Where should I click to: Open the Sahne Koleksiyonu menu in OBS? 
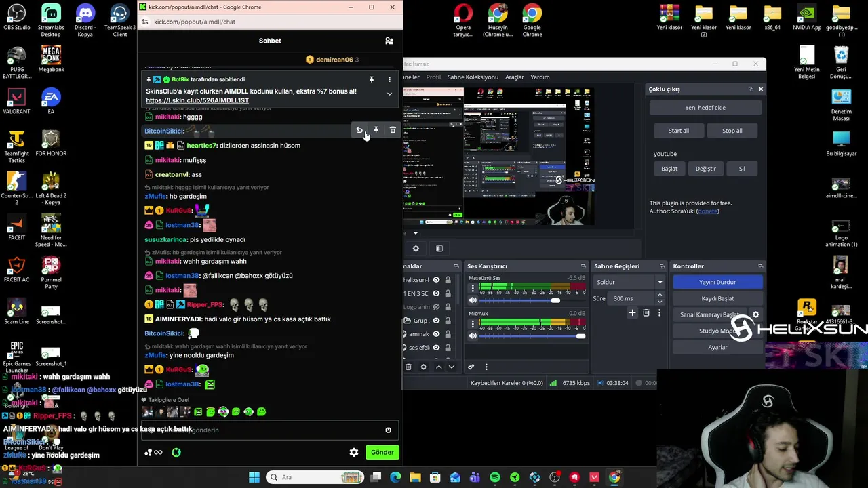click(x=473, y=77)
